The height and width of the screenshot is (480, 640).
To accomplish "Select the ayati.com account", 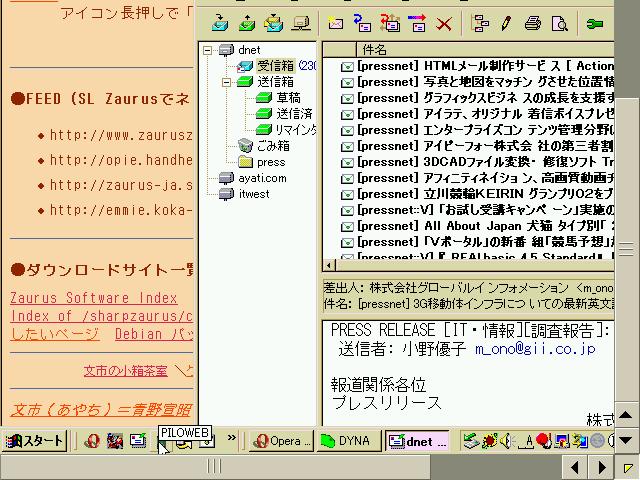I will (x=261, y=178).
